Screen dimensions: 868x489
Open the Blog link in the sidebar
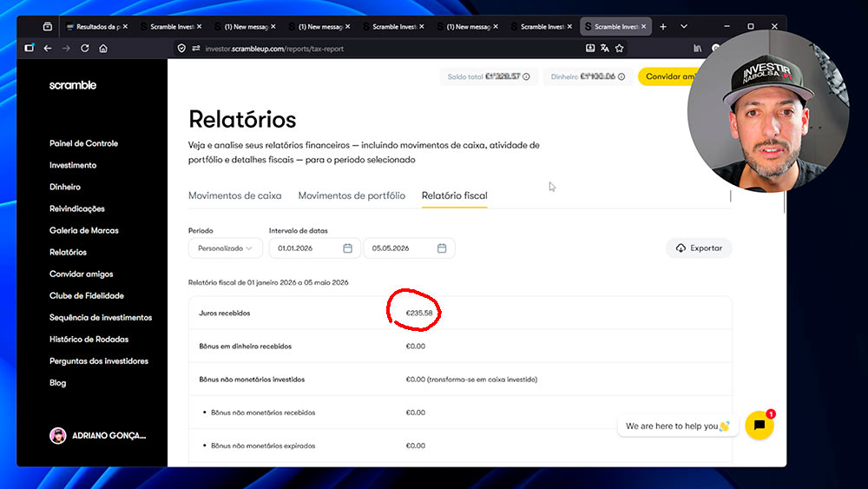click(x=57, y=383)
